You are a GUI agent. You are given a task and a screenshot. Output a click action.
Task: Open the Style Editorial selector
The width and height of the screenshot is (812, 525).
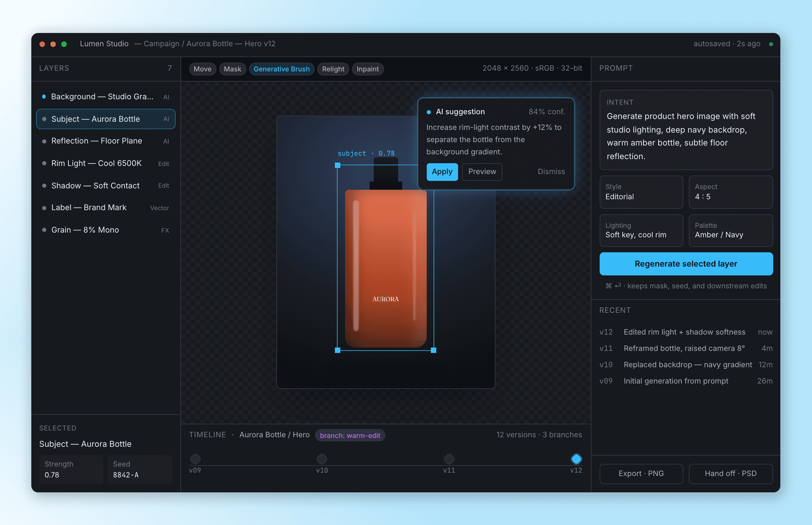point(641,192)
